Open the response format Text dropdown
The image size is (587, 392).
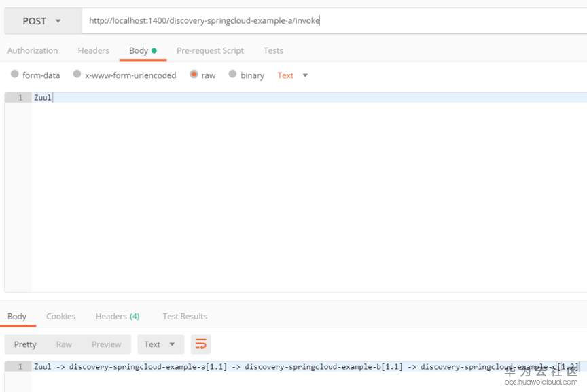[x=160, y=344]
